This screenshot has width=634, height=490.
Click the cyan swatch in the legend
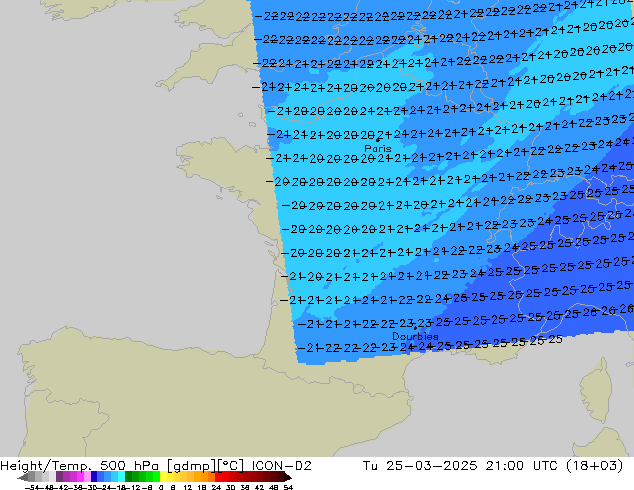pos(121,477)
